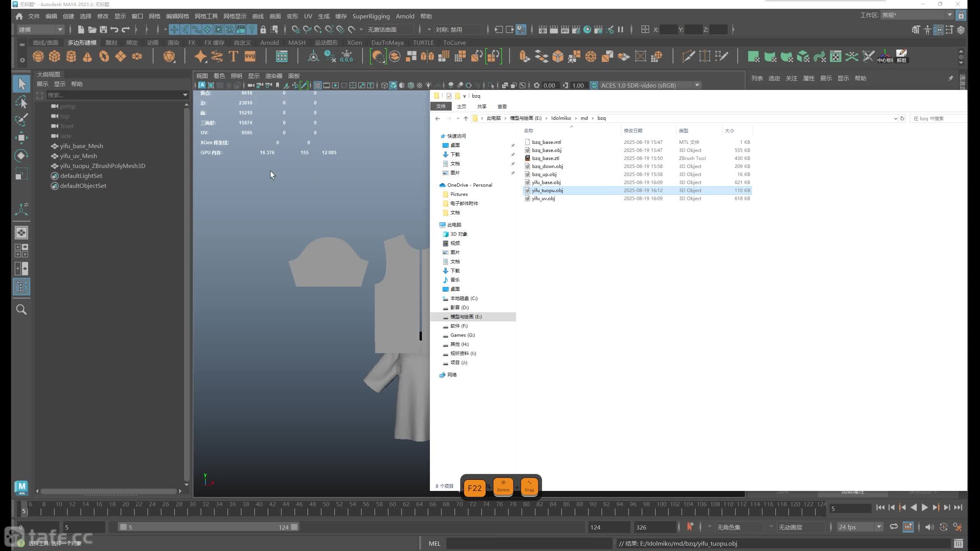Click the Explorer back navigation arrow

coord(438,118)
